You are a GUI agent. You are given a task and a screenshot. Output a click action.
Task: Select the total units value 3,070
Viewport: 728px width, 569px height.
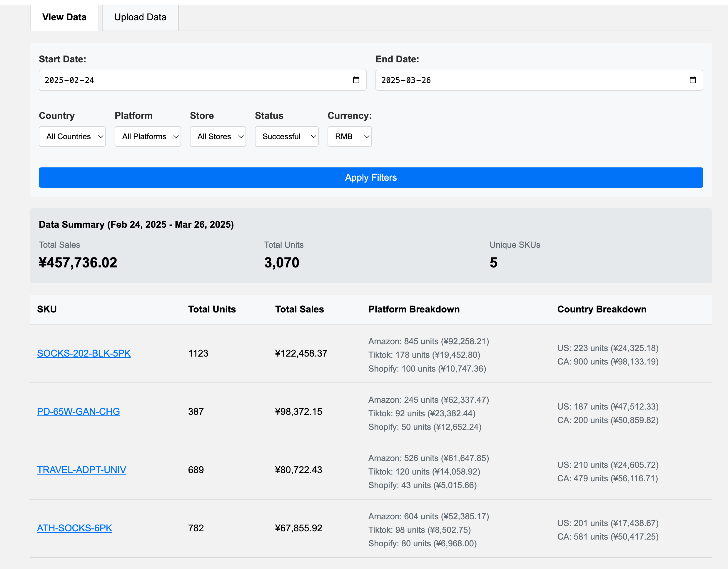(282, 262)
